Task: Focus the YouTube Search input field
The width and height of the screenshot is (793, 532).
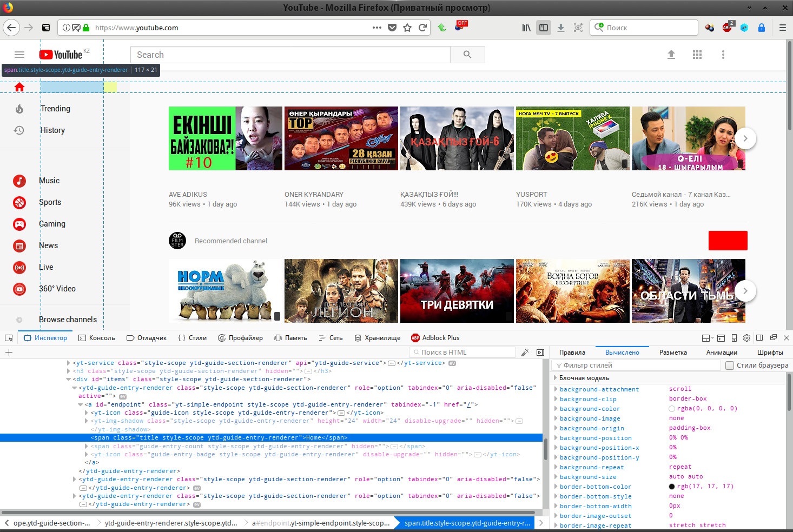Action: tap(290, 55)
